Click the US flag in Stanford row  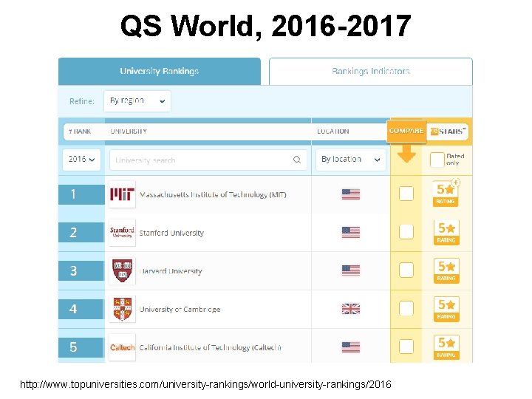pyautogui.click(x=351, y=233)
